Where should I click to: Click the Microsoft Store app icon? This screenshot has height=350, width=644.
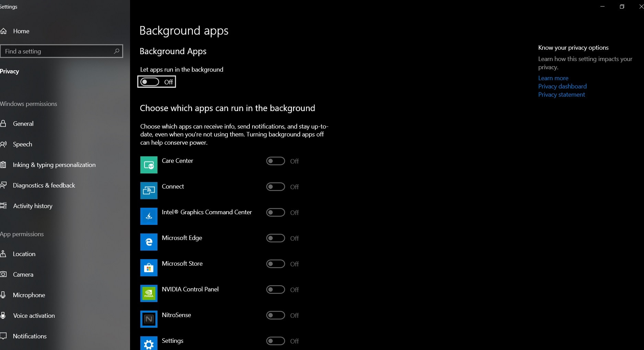pos(149,268)
